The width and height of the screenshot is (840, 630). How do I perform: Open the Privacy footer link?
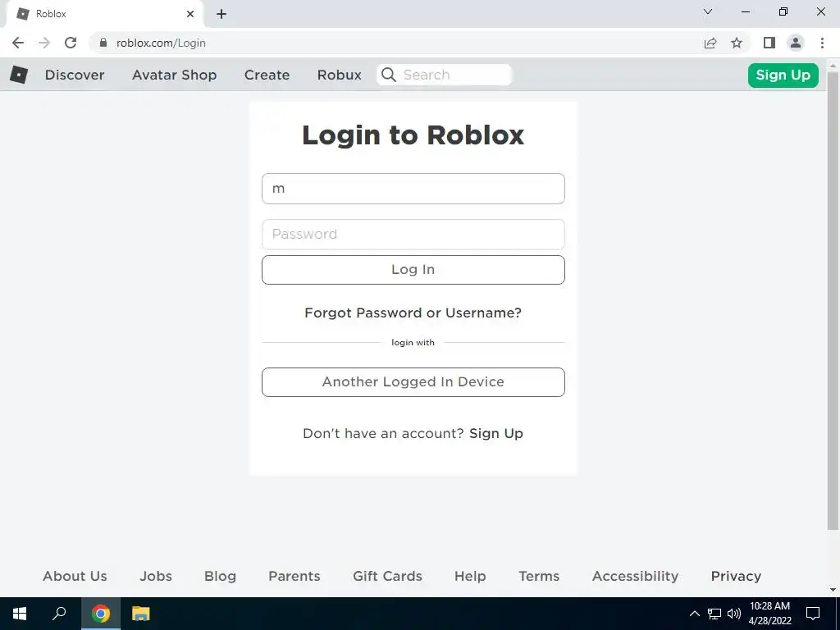736,576
